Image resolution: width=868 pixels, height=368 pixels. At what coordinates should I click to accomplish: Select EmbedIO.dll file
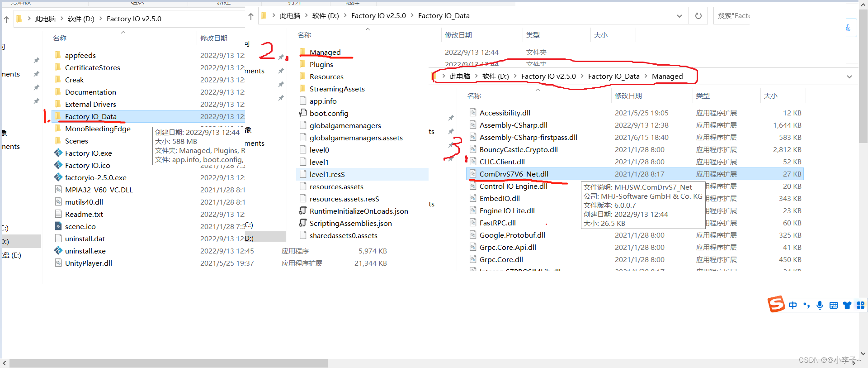(x=500, y=198)
